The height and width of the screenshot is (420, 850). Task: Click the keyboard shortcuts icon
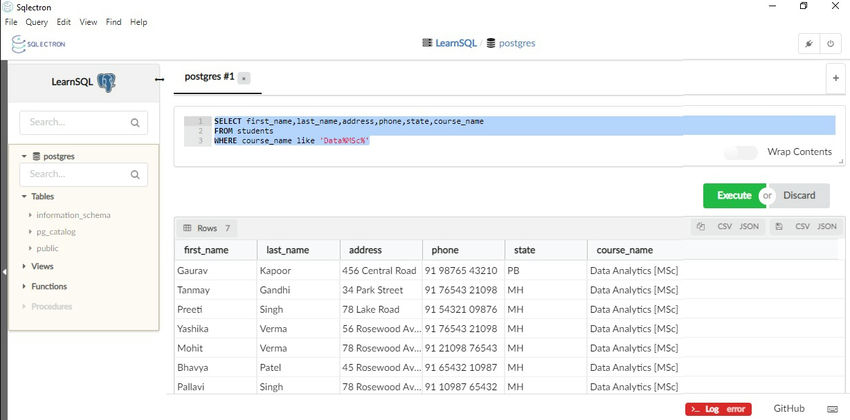tap(832, 409)
